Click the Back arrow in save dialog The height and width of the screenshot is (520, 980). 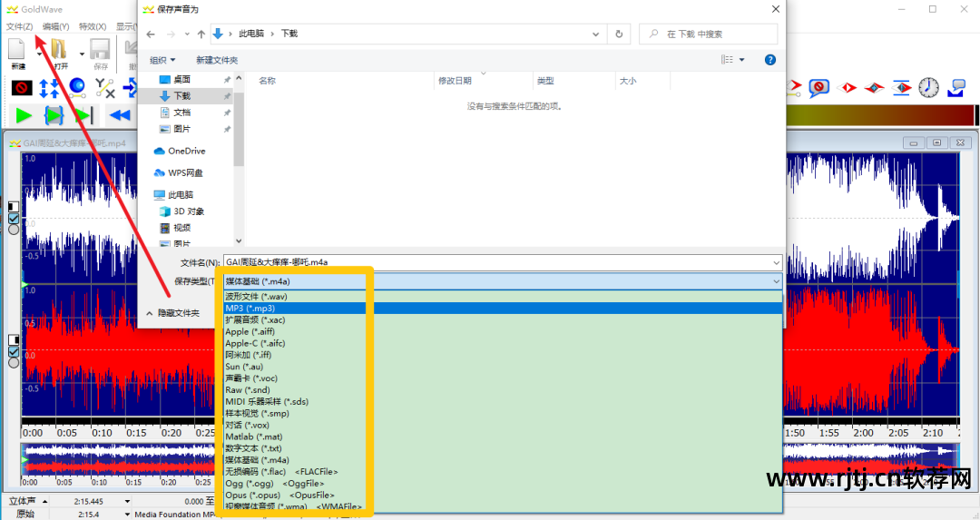pos(151,34)
